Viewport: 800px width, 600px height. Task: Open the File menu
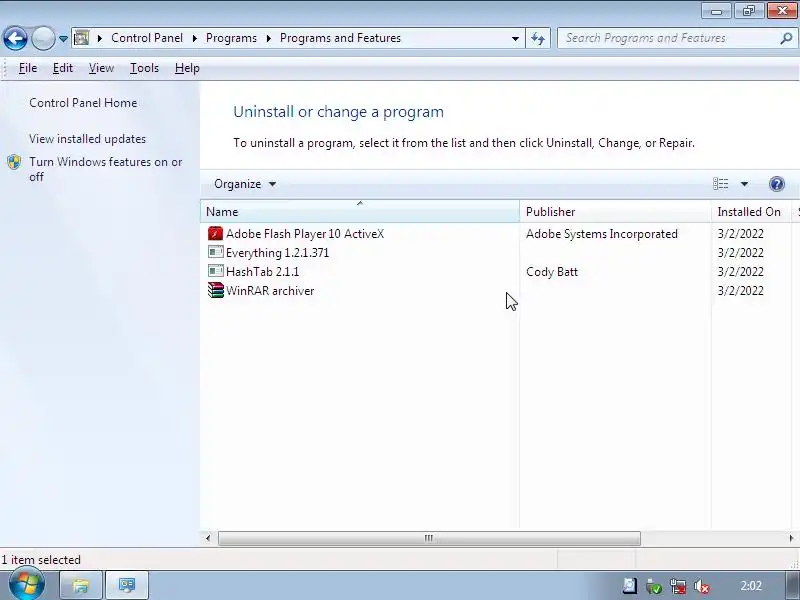point(28,68)
